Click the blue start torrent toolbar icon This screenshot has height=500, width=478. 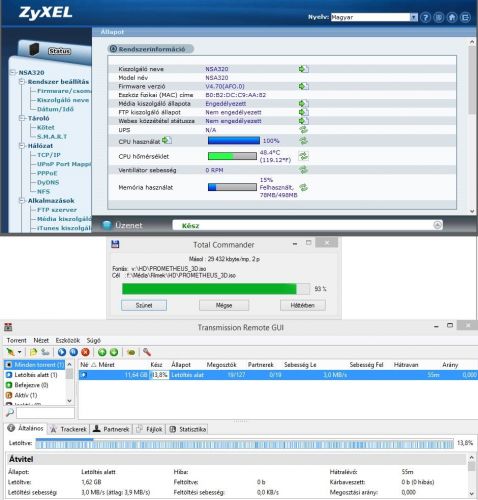pyautogui.click(x=62, y=352)
